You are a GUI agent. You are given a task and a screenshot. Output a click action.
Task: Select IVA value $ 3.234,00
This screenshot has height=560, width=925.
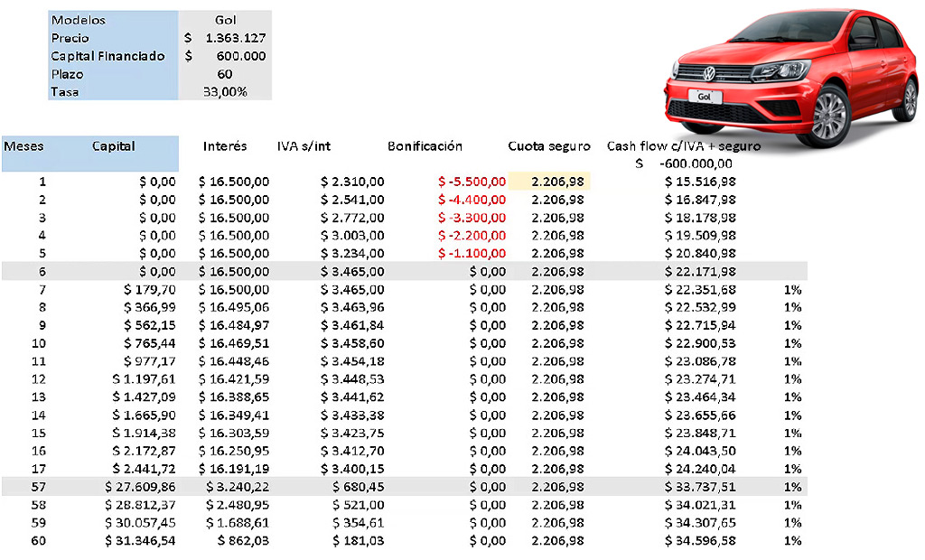[352, 254]
